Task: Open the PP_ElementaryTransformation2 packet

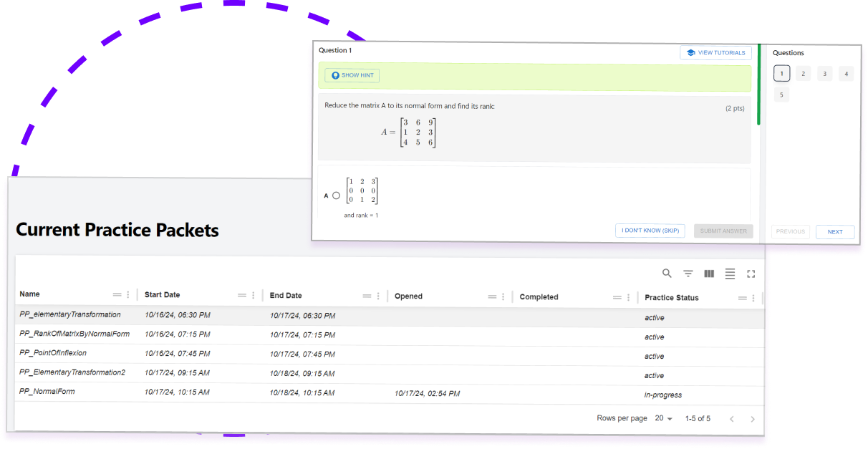Action: pyautogui.click(x=72, y=372)
